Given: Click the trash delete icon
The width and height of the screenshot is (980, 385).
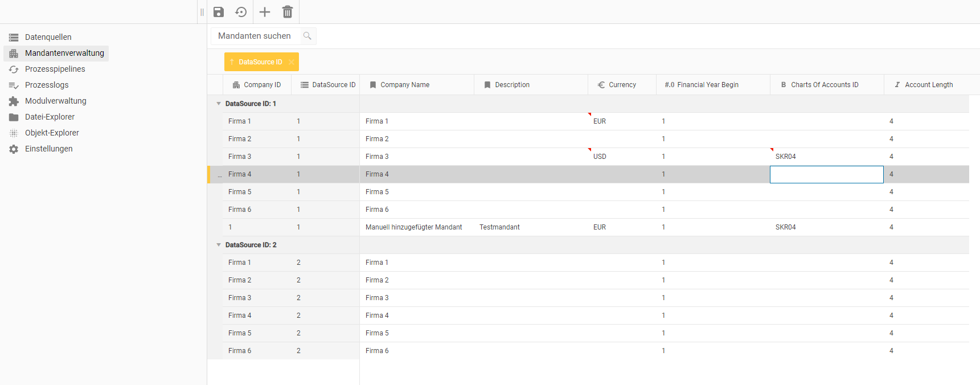Looking at the screenshot, I should click(x=288, y=12).
